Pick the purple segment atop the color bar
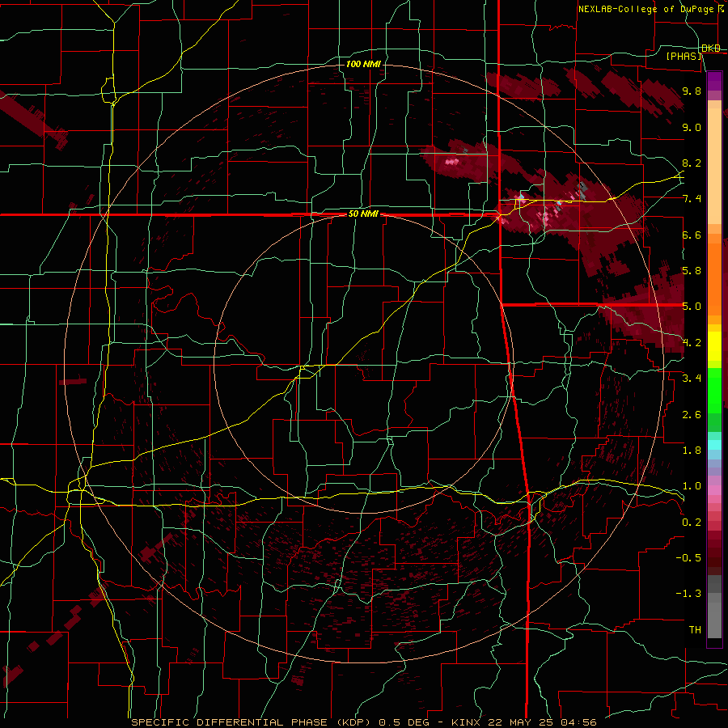This screenshot has width=728, height=728. tap(714, 81)
